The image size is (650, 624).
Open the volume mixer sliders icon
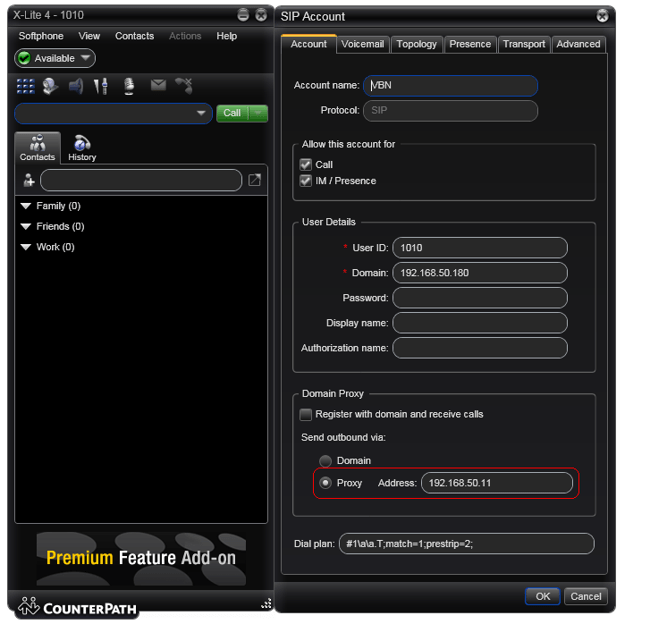click(x=101, y=86)
